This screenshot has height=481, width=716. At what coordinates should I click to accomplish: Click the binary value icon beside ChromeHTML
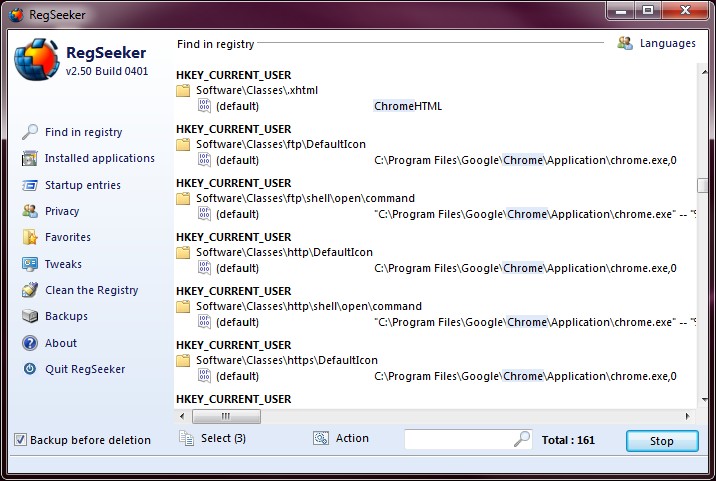click(204, 106)
